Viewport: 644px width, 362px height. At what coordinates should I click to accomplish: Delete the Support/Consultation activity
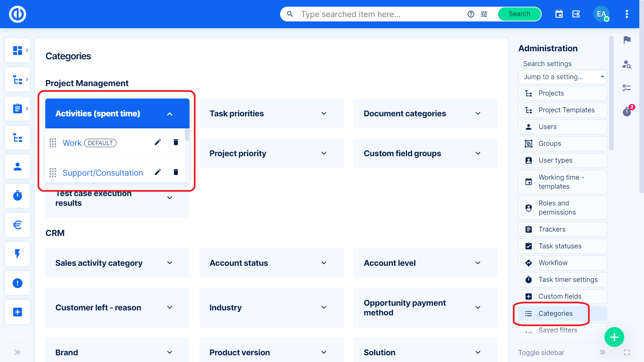coord(176,172)
